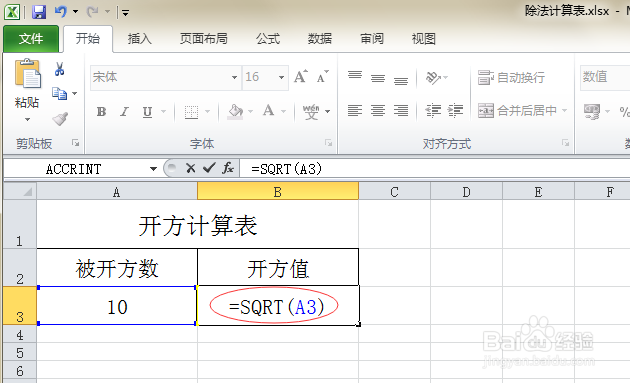Screen dimensions: 630x383
Task: Click the ACCRINT name box field
Action: pos(74,169)
